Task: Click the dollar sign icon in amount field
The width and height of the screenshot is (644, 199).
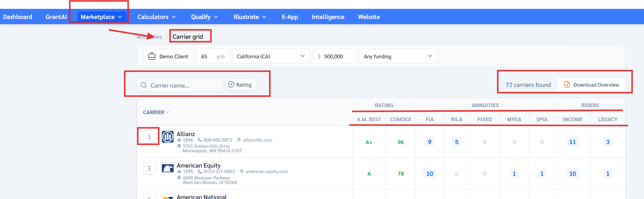Action: point(319,56)
